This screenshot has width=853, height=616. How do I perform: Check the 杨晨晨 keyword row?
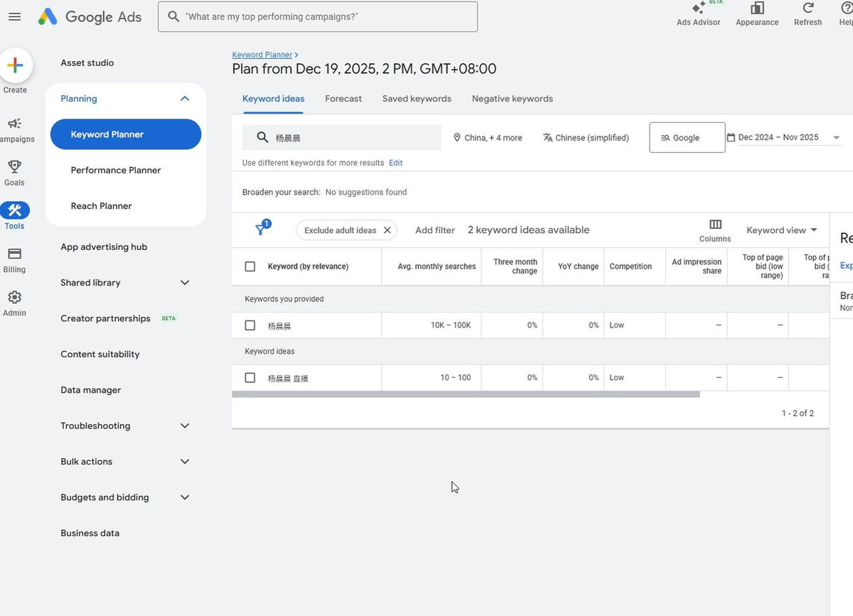tap(250, 325)
